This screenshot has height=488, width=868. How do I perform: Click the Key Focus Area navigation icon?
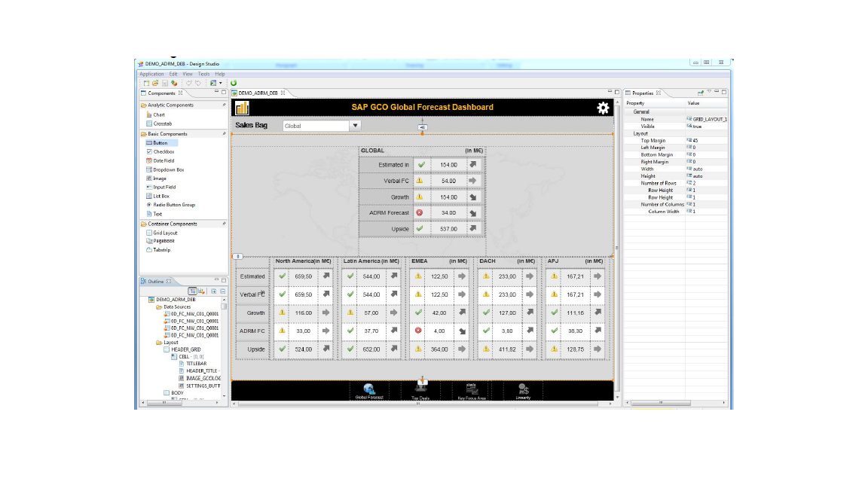click(x=472, y=389)
